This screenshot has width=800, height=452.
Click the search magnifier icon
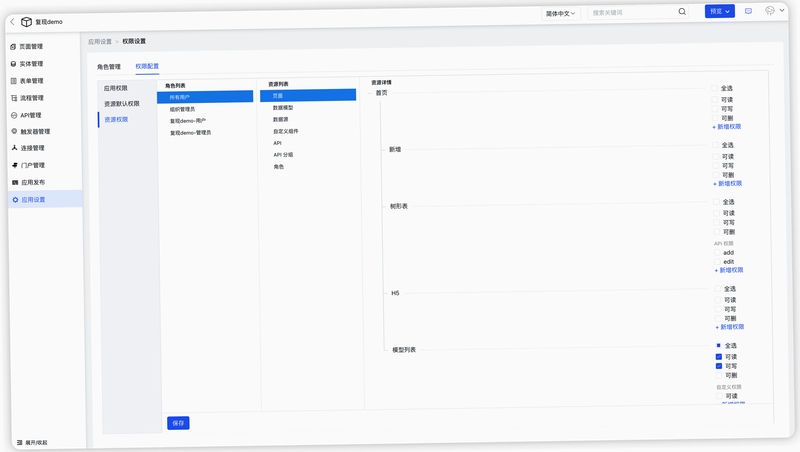682,12
